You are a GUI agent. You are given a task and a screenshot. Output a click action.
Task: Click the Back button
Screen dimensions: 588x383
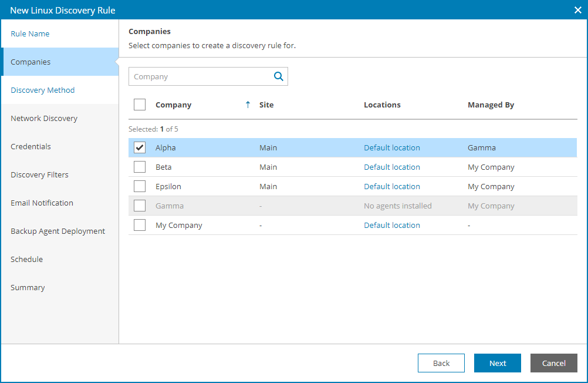click(441, 363)
